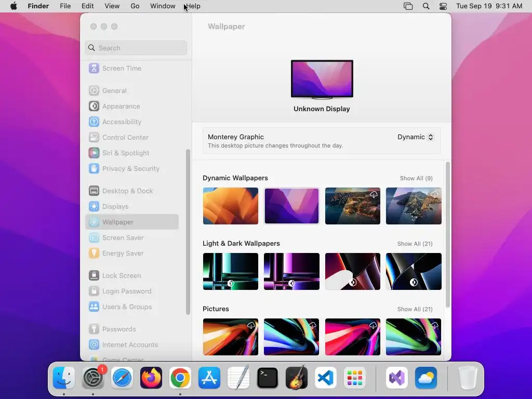Open Desktop & Dock settings
Screen dimensions: 532x399
coord(132,191)
